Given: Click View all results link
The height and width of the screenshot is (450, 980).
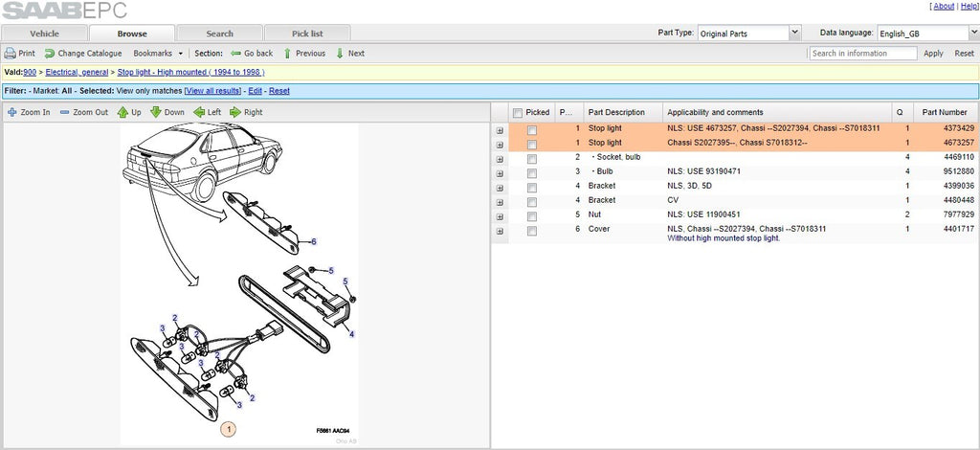Looking at the screenshot, I should coord(212,91).
